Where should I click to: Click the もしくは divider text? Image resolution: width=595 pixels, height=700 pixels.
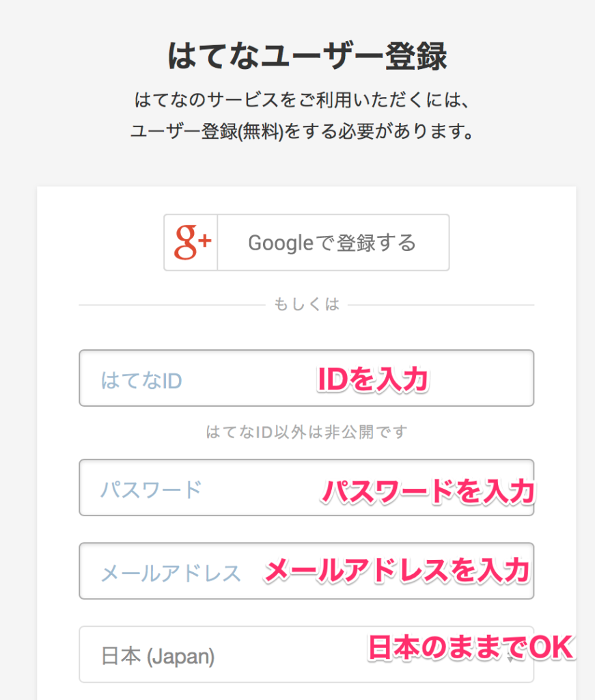(306, 304)
